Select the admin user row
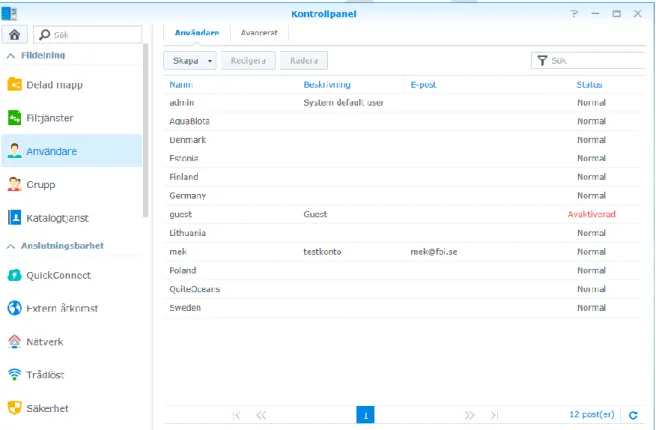This screenshot has width=656, height=430. click(x=402, y=102)
